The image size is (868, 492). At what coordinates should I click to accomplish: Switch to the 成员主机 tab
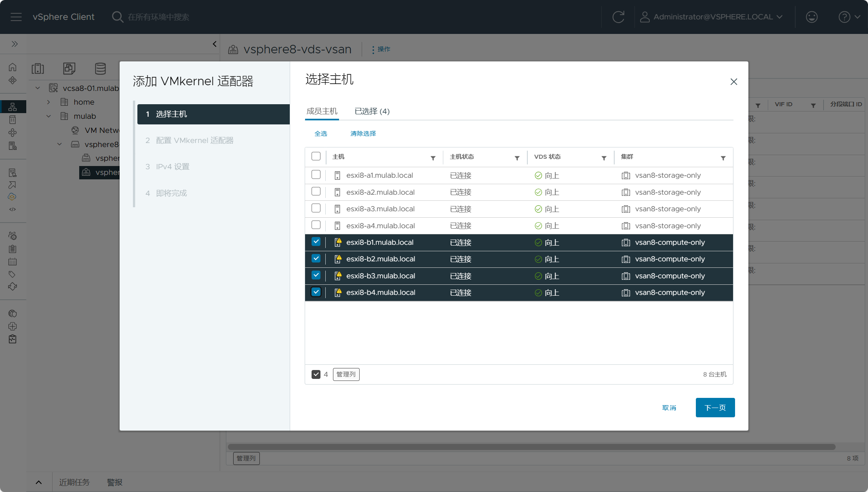click(322, 111)
